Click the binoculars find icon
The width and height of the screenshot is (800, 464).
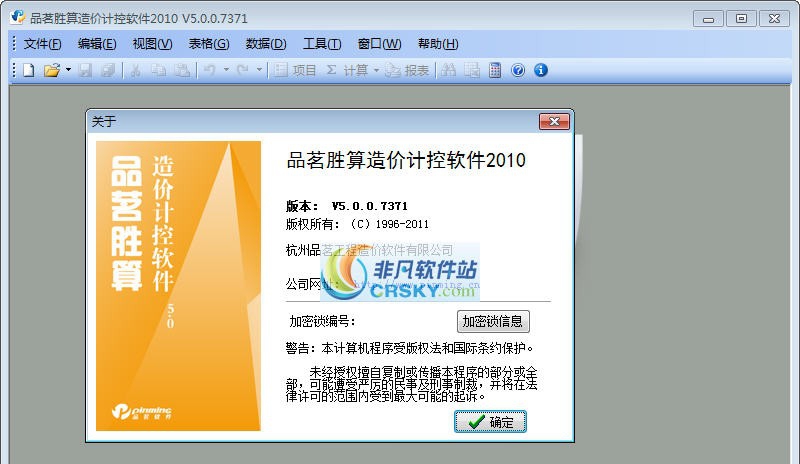click(x=448, y=70)
